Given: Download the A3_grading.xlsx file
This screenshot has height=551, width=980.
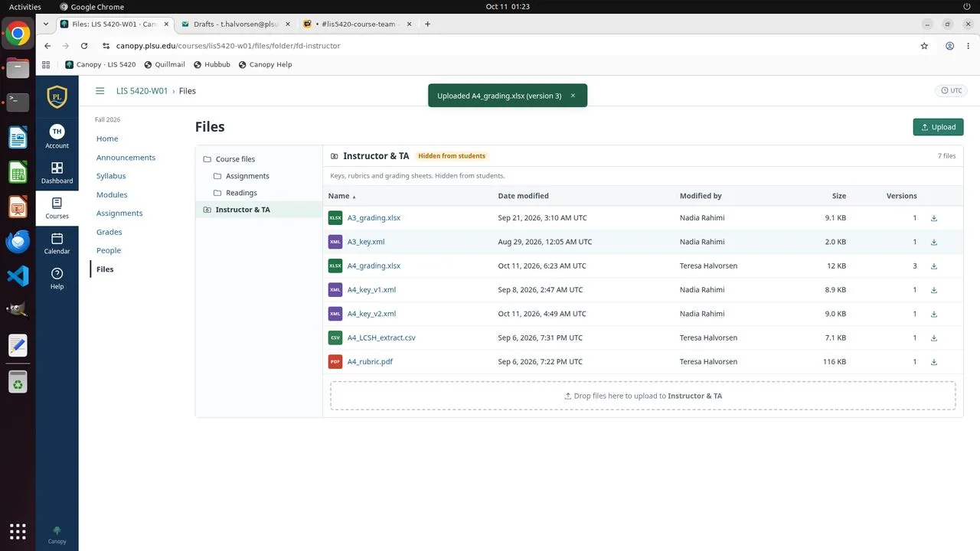Looking at the screenshot, I should (x=934, y=218).
